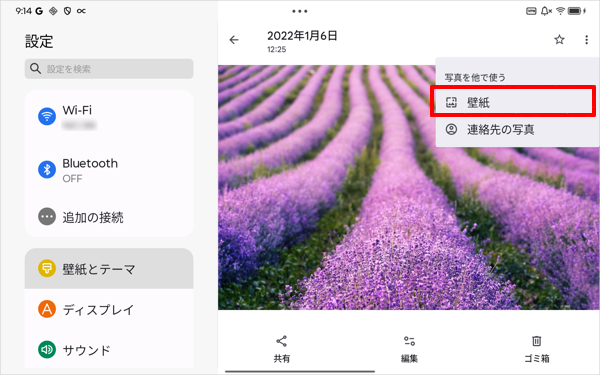Image resolution: width=600 pixels, height=375 pixels.
Task: Tap the lavender field photo
Action: (408, 188)
